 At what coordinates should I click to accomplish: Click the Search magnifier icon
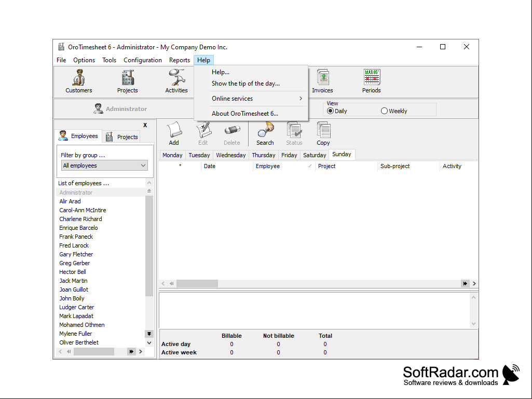pyautogui.click(x=265, y=134)
